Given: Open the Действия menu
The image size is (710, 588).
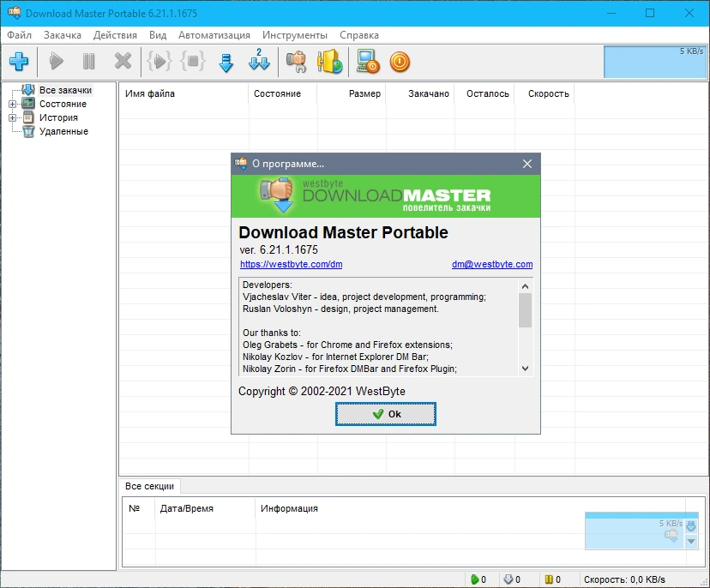Looking at the screenshot, I should [115, 35].
